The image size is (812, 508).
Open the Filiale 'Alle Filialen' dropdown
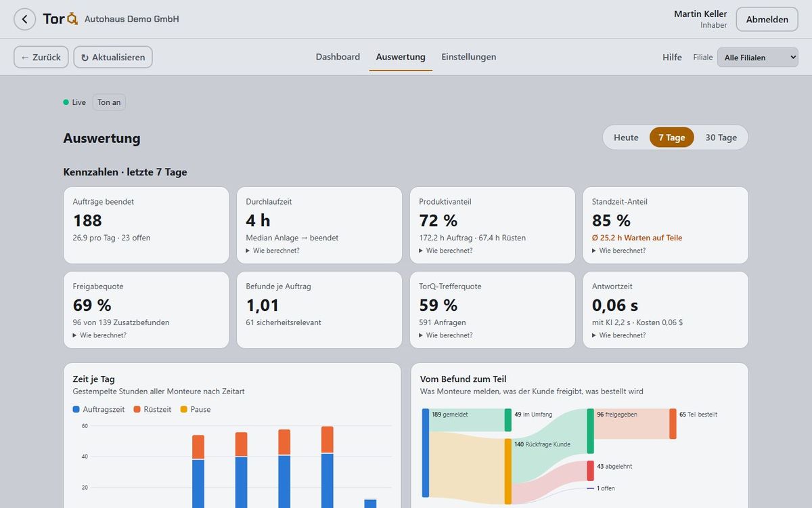pyautogui.click(x=758, y=58)
